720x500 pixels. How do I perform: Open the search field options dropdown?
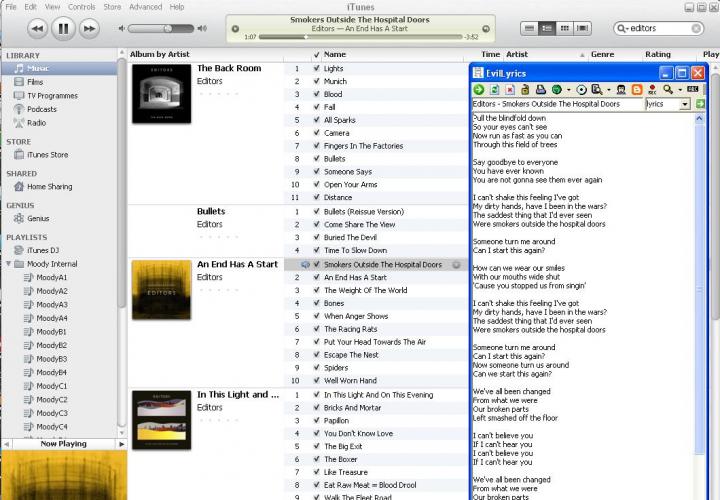point(622,28)
